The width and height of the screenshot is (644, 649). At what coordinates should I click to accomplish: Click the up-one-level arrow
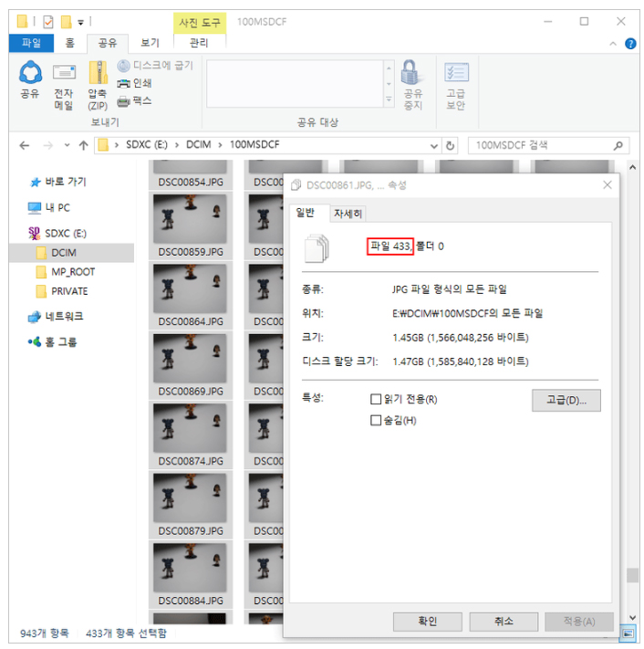[84, 145]
